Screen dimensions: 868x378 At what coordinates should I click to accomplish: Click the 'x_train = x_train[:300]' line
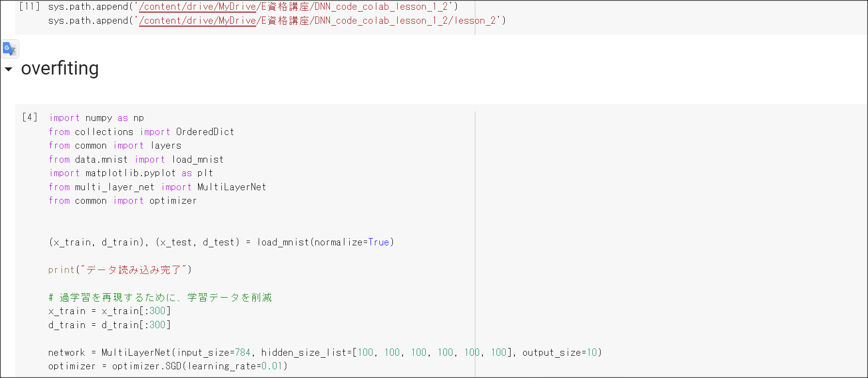point(109,311)
